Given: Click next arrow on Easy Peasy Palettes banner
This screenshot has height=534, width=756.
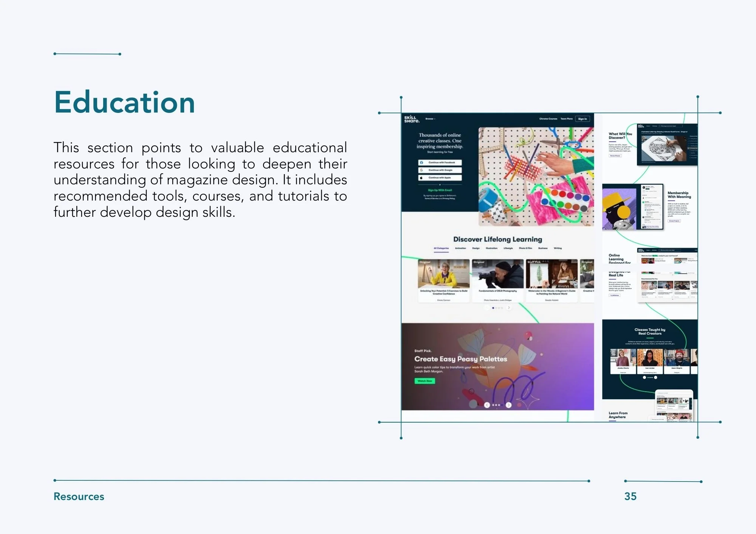Looking at the screenshot, I should (x=508, y=405).
